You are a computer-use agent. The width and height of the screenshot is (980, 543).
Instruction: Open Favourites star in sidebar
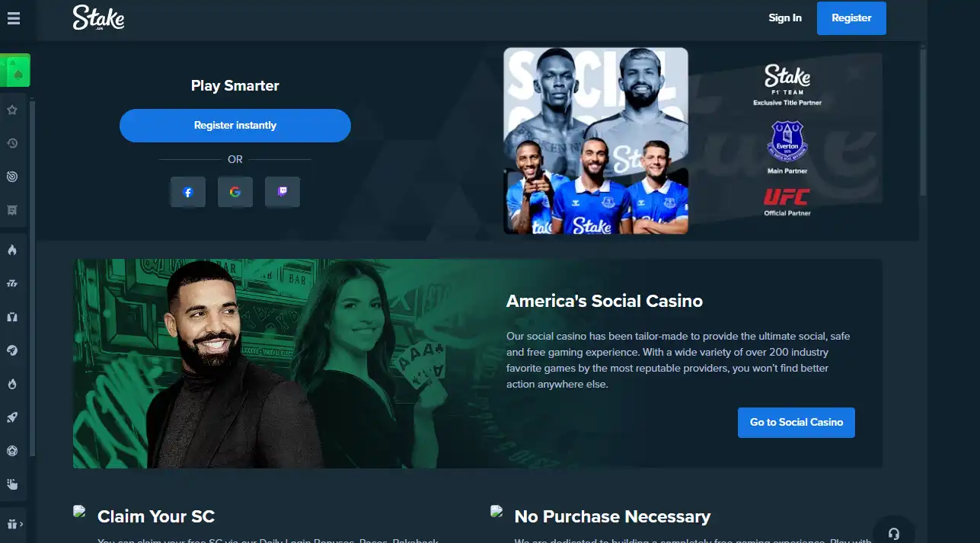[x=12, y=110]
